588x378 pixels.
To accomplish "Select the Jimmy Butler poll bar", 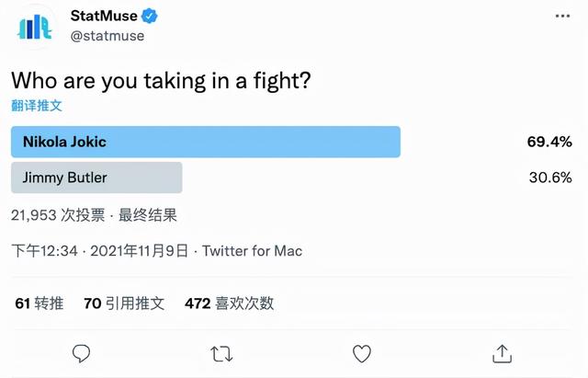I will tap(96, 178).
